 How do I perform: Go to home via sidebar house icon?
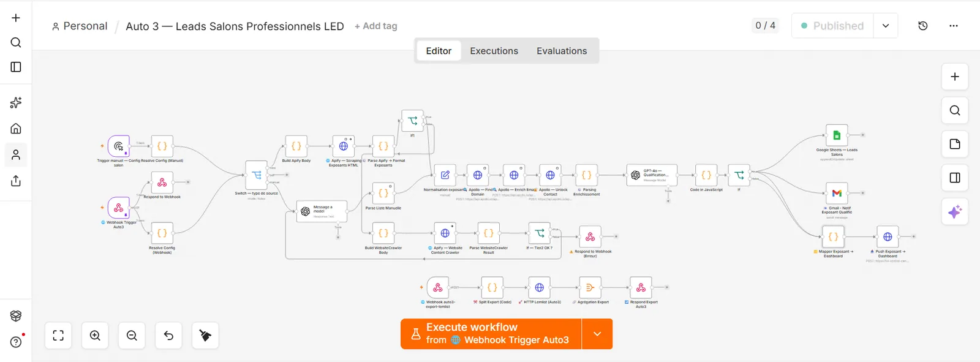(x=16, y=129)
